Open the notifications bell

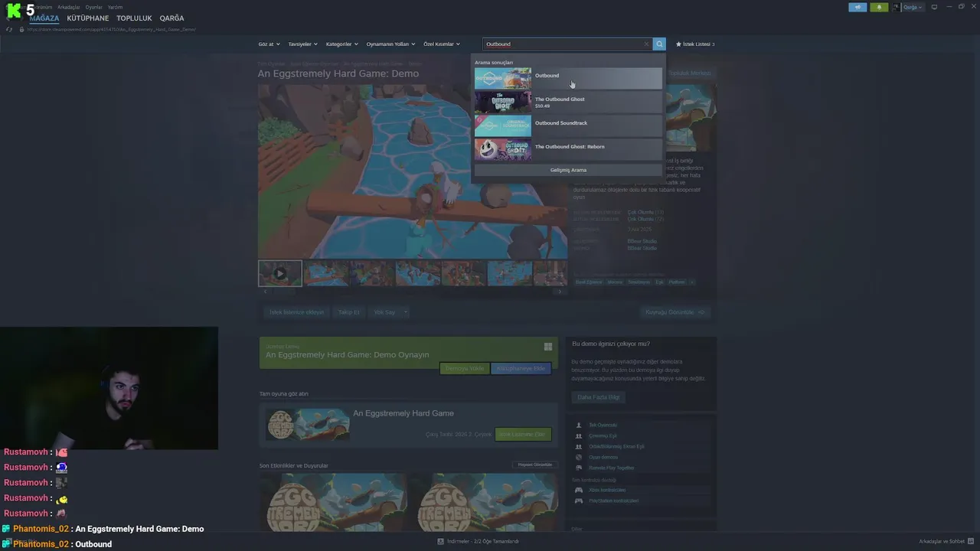[879, 7]
